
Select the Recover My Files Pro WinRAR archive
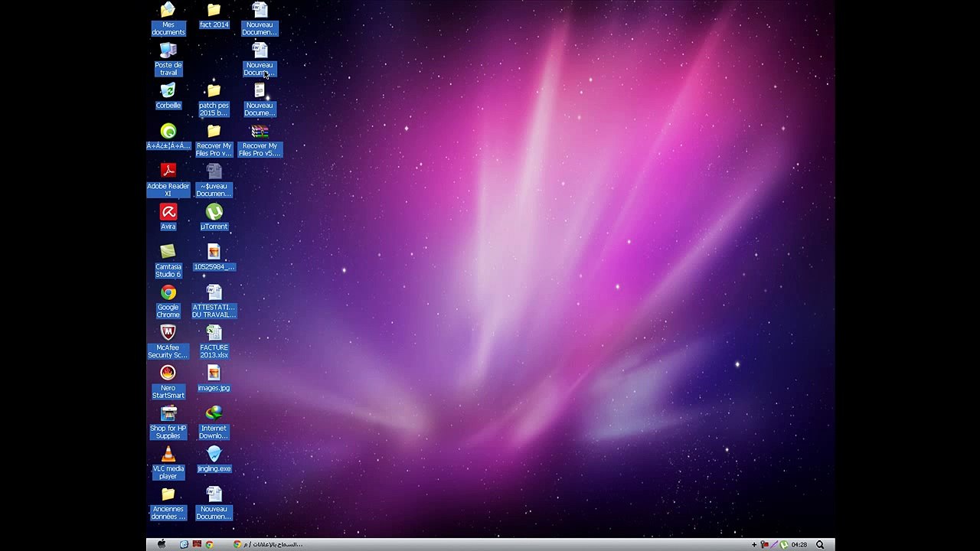pos(260,141)
